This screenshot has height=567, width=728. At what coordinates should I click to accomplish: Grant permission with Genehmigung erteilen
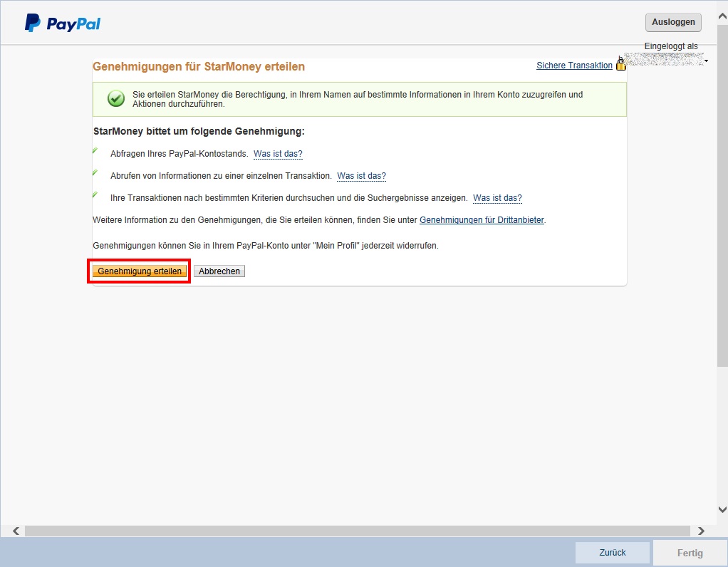[140, 271]
